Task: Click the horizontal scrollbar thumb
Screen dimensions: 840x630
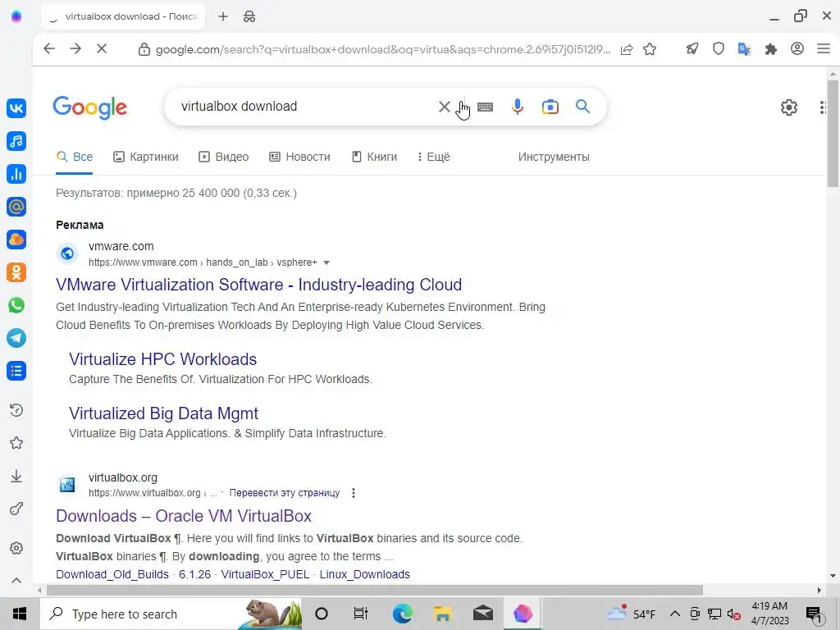Action: [x=375, y=590]
